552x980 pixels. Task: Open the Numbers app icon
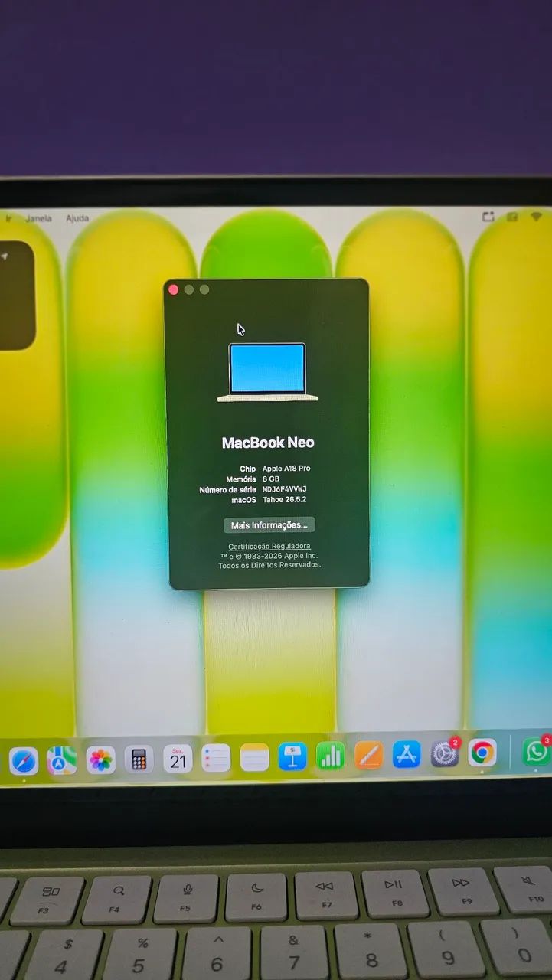330,756
